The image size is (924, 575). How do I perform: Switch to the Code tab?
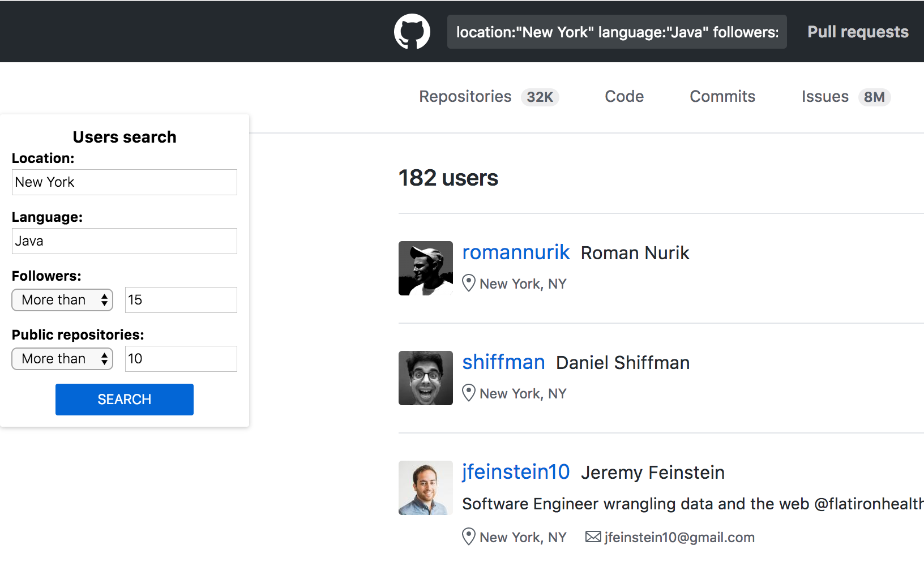(x=624, y=97)
